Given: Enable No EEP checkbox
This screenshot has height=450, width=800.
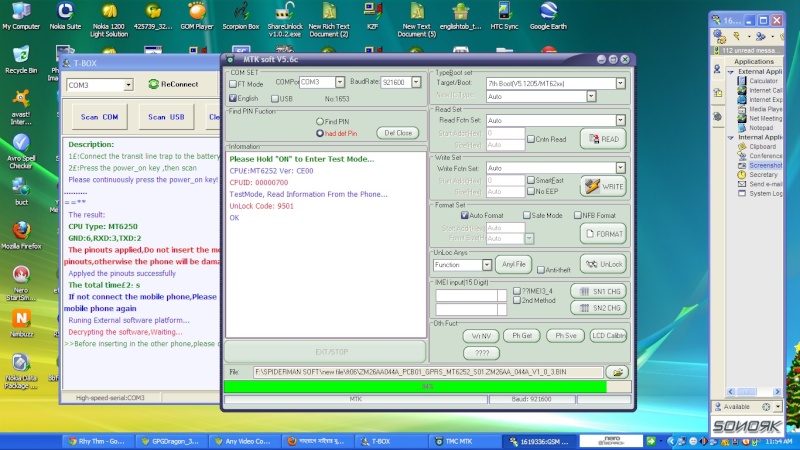Looking at the screenshot, I should (x=531, y=191).
